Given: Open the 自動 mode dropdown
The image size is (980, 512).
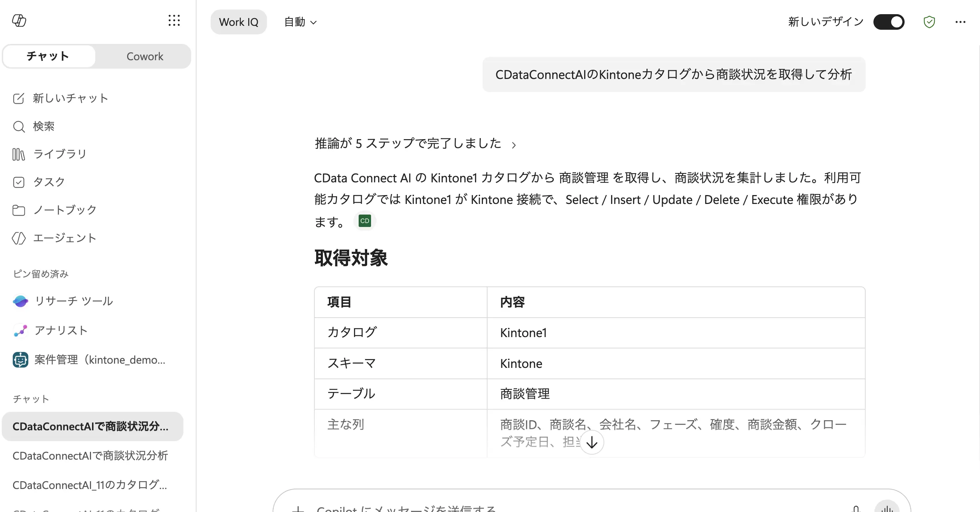Looking at the screenshot, I should (301, 22).
